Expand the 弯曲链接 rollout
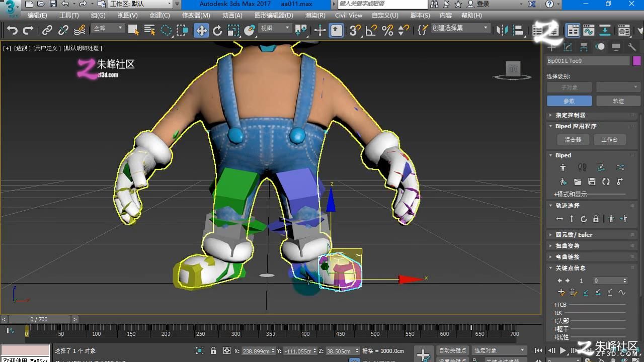Viewport: 644px width, 362px height. 592,257
